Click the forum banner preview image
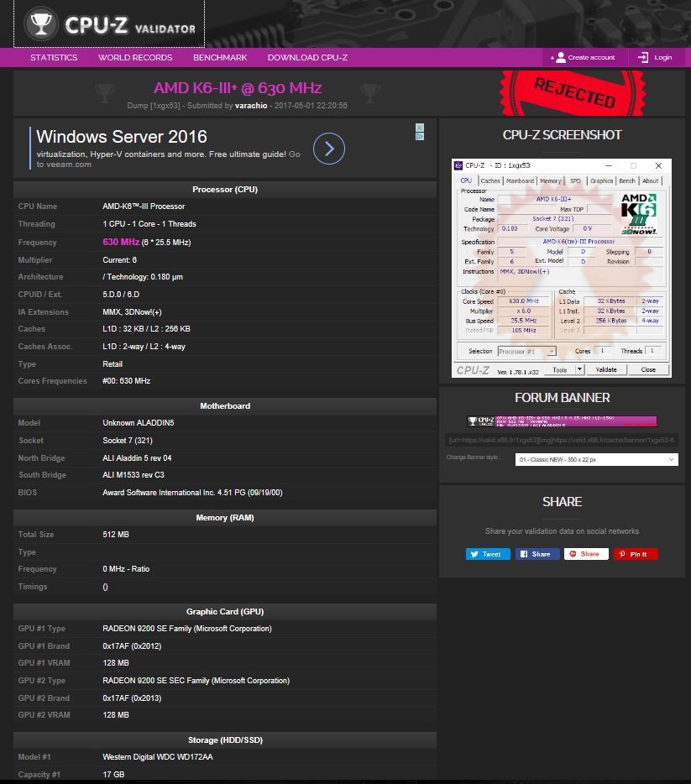 pos(562,421)
